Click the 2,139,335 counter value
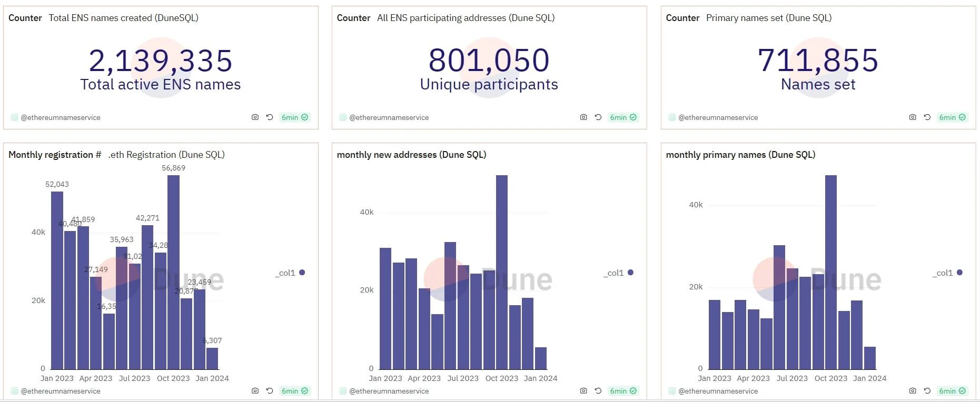Image resolution: width=980 pixels, height=402 pixels. [x=161, y=61]
